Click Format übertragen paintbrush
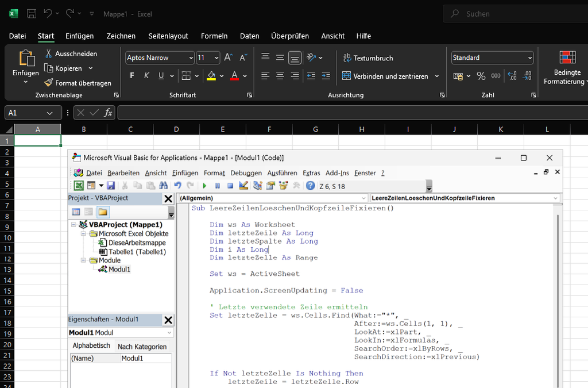The height and width of the screenshot is (388, 588). [x=48, y=83]
